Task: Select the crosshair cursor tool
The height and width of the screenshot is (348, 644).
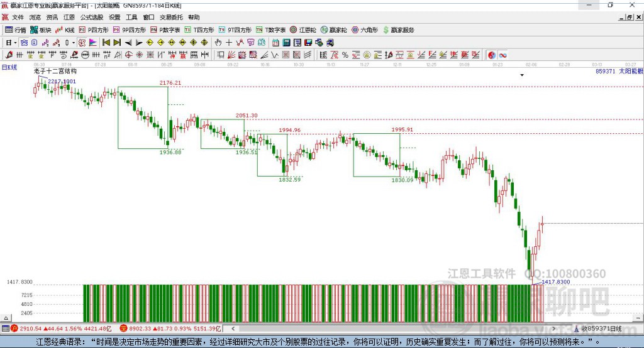Action: click(x=229, y=43)
